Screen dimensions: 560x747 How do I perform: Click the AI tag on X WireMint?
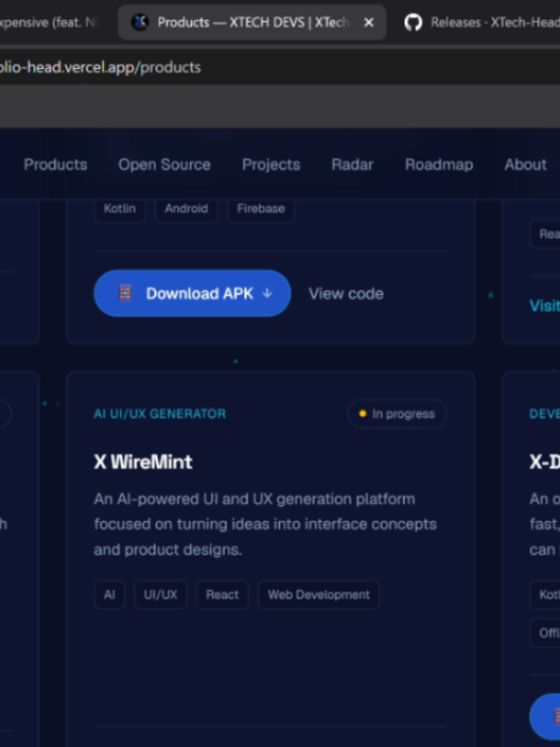[109, 595]
